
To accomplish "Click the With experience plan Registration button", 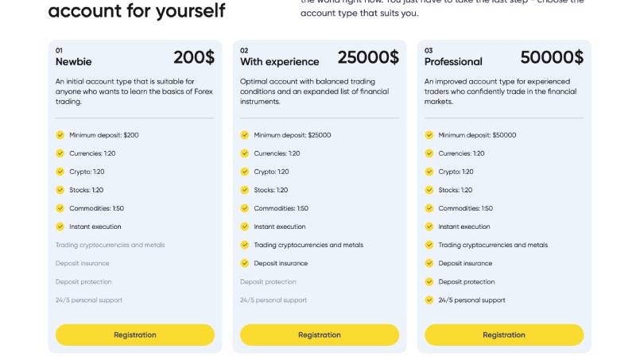I will click(x=320, y=335).
